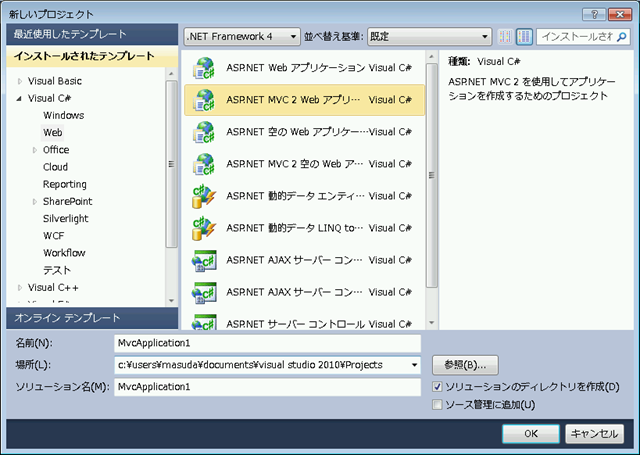Switch to medium icons view button
640x455 pixels.
(x=506, y=37)
